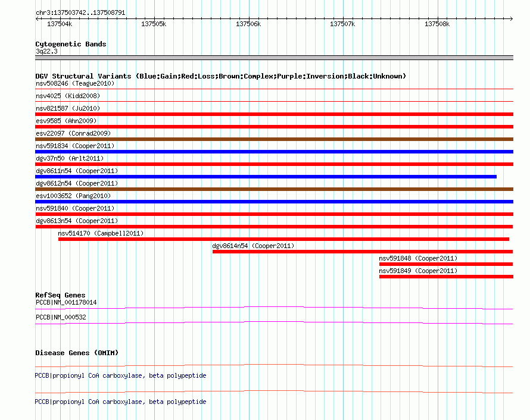Image resolution: width=530 pixels, height=420 pixels.
Task: Open the nsv821587 (Ju2010) variant
Action: 68,108
